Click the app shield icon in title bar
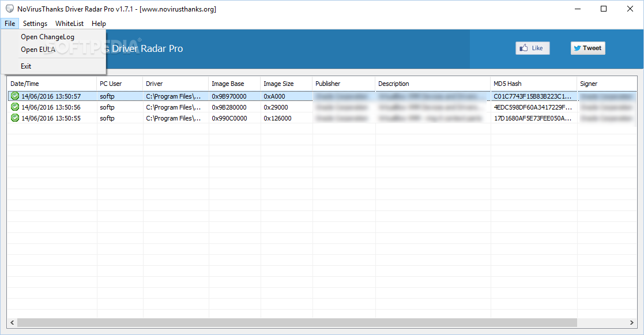The width and height of the screenshot is (644, 335). (9, 9)
